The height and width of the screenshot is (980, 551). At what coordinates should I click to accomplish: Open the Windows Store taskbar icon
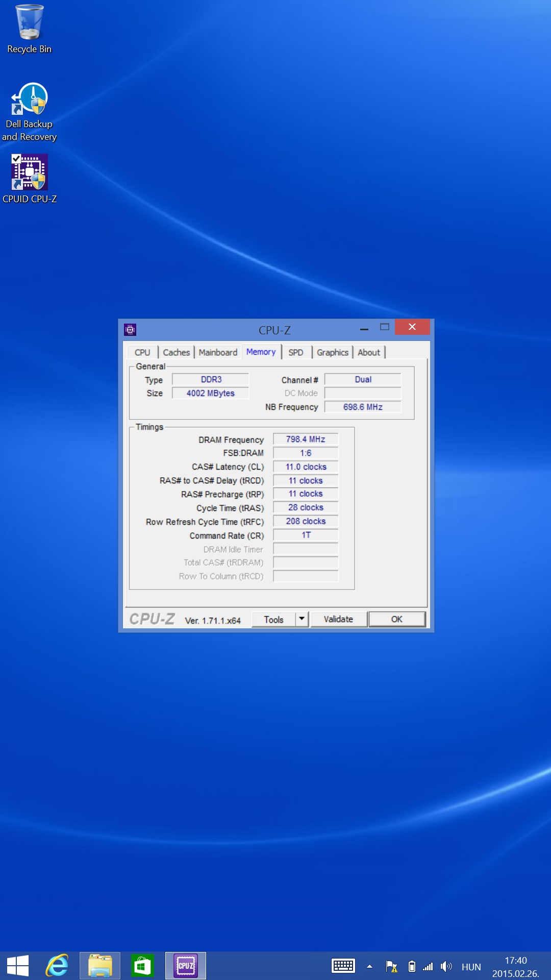tap(142, 966)
